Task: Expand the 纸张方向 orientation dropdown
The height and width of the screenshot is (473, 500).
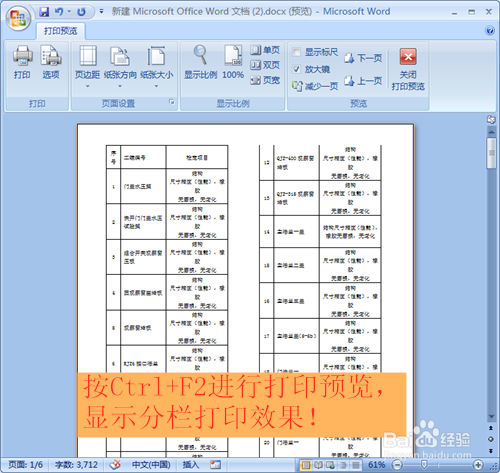Action: (120, 67)
